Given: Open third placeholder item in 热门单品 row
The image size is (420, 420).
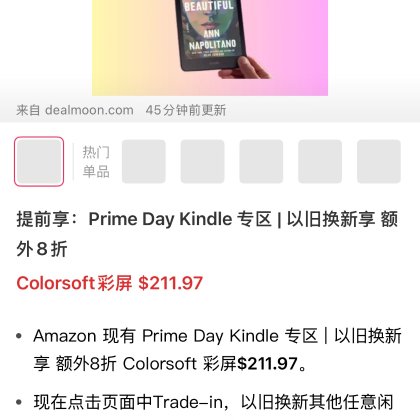Looking at the screenshot, I should tap(261, 161).
